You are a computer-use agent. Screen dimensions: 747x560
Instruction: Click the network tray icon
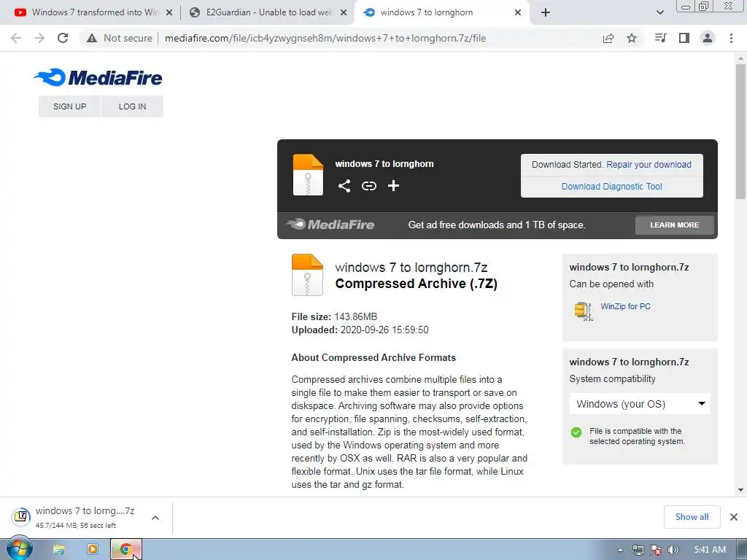point(638,550)
